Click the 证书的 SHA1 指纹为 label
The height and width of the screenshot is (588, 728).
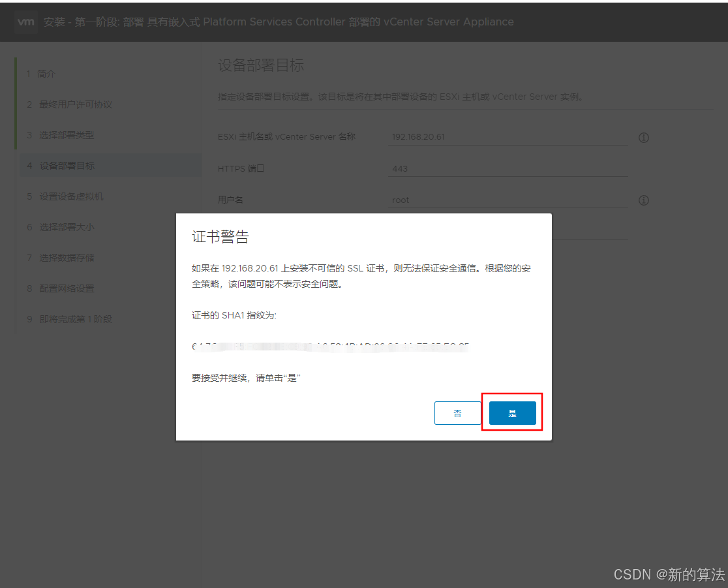click(234, 315)
